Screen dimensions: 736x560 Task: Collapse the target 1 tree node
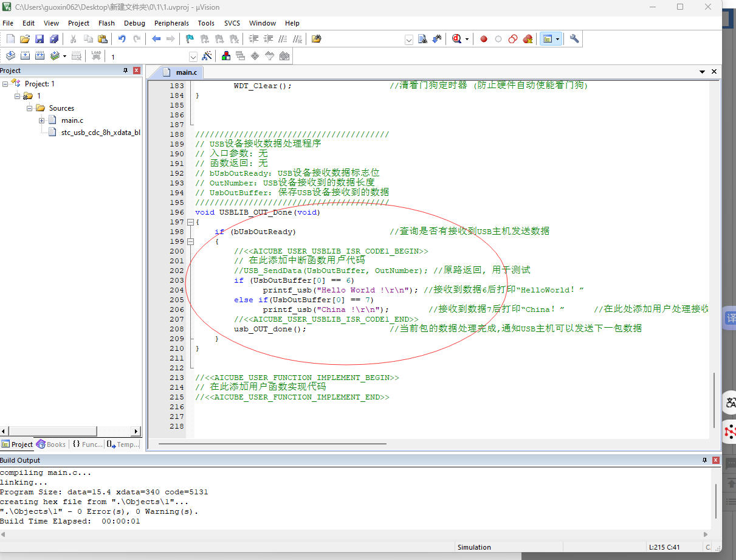(x=18, y=96)
